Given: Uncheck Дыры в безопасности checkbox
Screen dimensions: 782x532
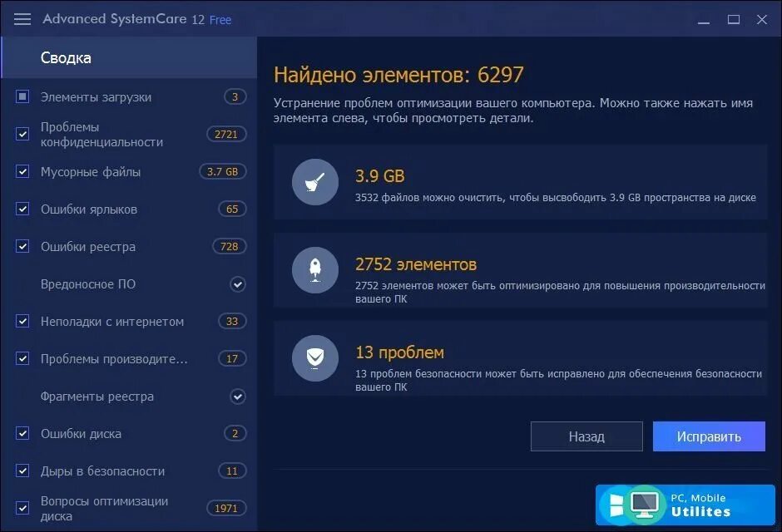Looking at the screenshot, I should pyautogui.click(x=22, y=470).
